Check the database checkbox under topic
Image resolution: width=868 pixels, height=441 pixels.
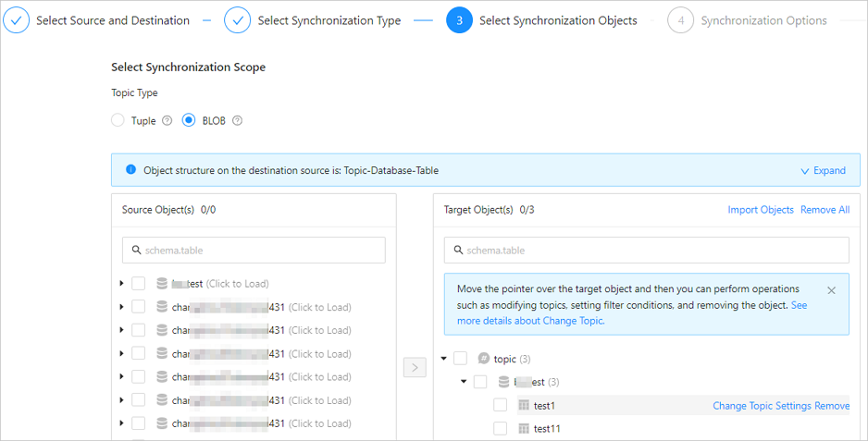click(x=480, y=383)
